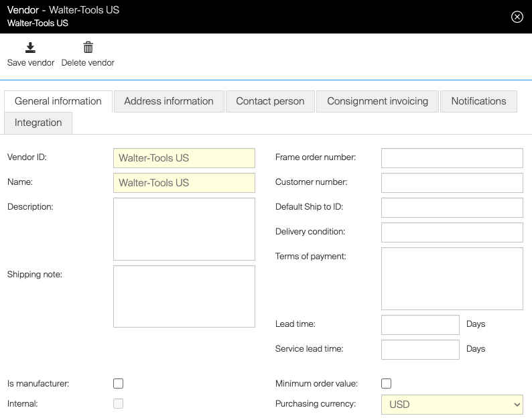Click the disabled Internal checkbox
532x418 pixels.
[119, 404]
